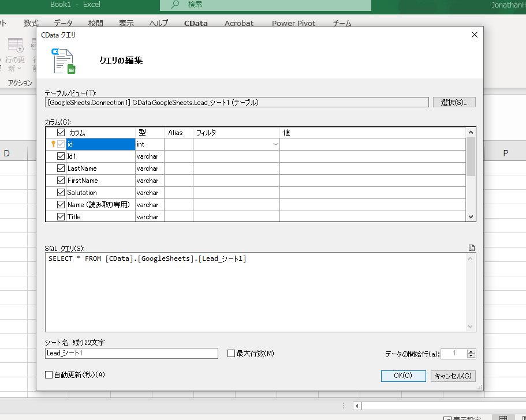Screen dimensions: 526x420
Task: Toggle the select-all columns header checkbox
Action: (61, 133)
